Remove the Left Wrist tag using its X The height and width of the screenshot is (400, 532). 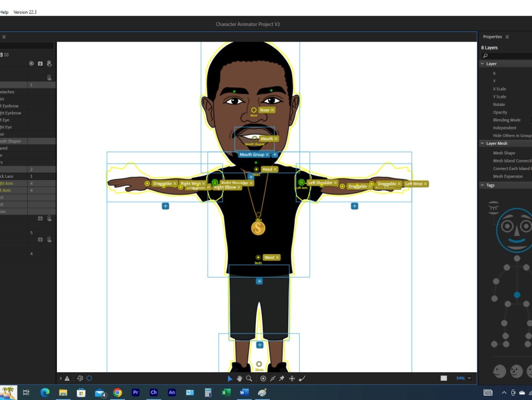pyautogui.click(x=425, y=184)
